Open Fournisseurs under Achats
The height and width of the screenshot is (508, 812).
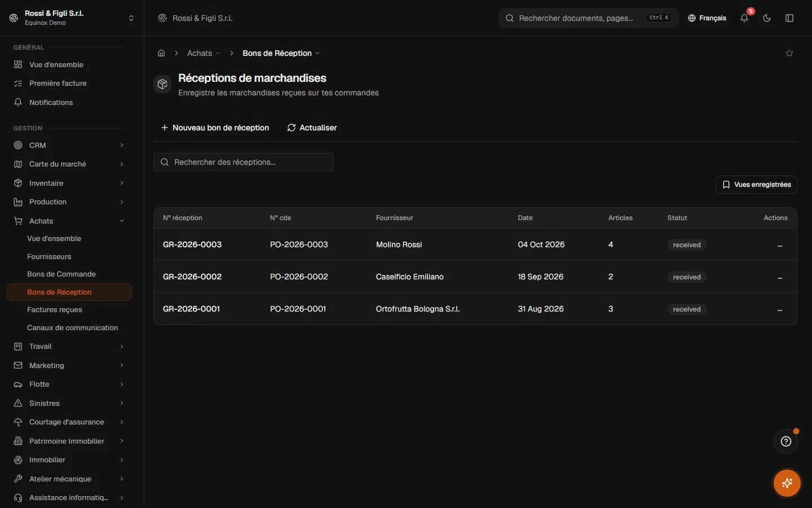point(69,256)
